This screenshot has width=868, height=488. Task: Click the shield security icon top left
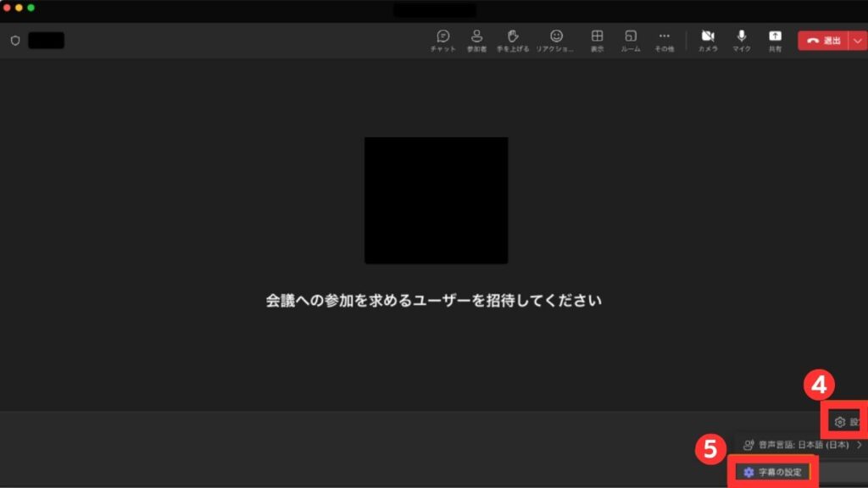14,38
